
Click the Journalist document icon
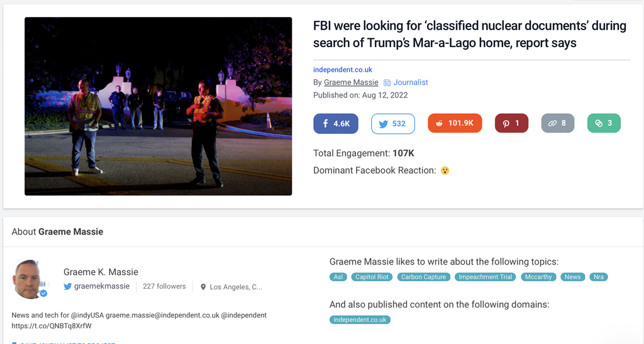pyautogui.click(x=387, y=82)
